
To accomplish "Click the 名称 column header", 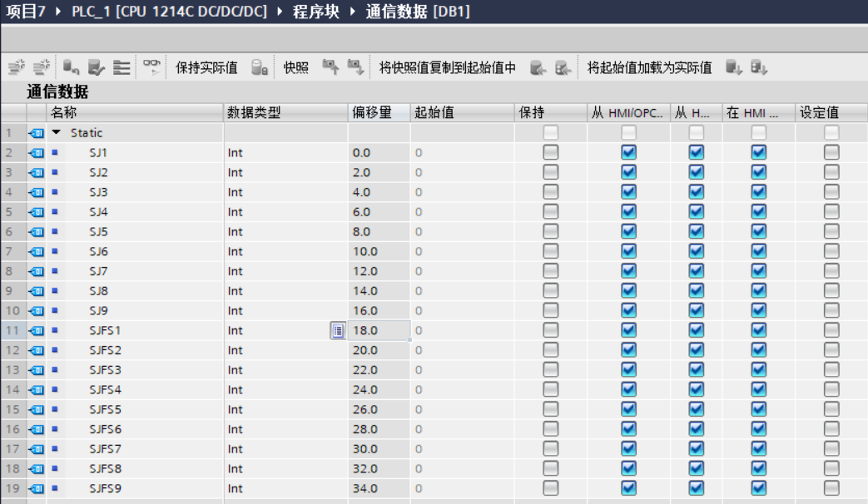I will click(x=135, y=113).
